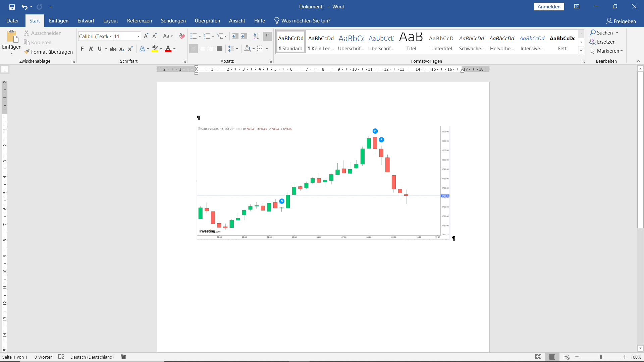
Task: Open the font size dropdown
Action: 138,36
